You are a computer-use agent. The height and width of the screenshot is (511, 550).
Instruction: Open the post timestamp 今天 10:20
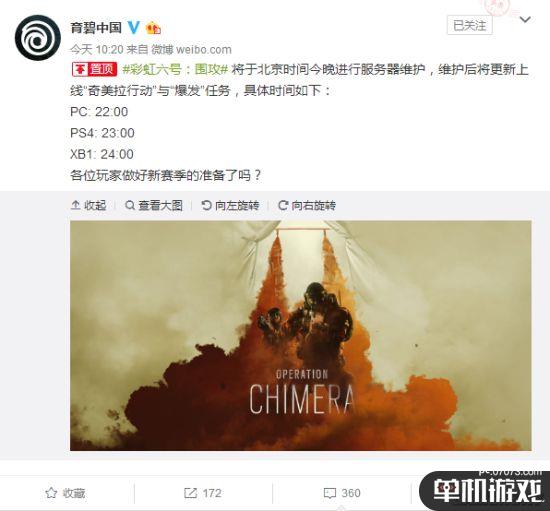(97, 49)
